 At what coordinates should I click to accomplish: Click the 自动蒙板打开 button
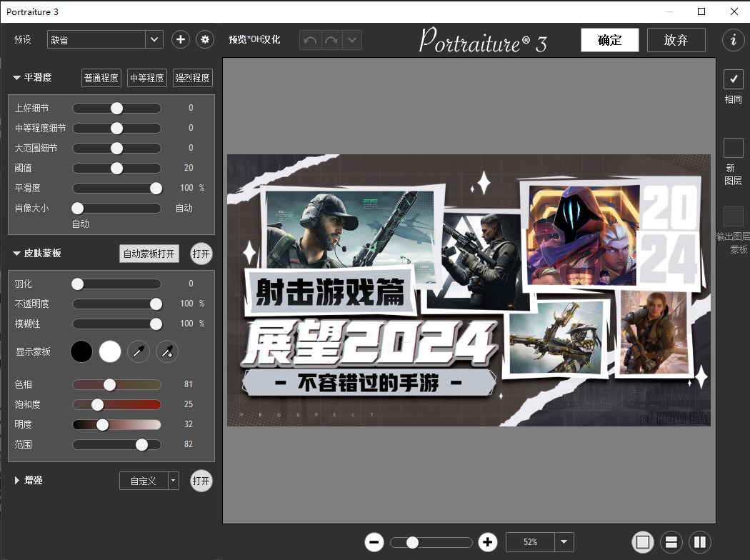pos(149,254)
